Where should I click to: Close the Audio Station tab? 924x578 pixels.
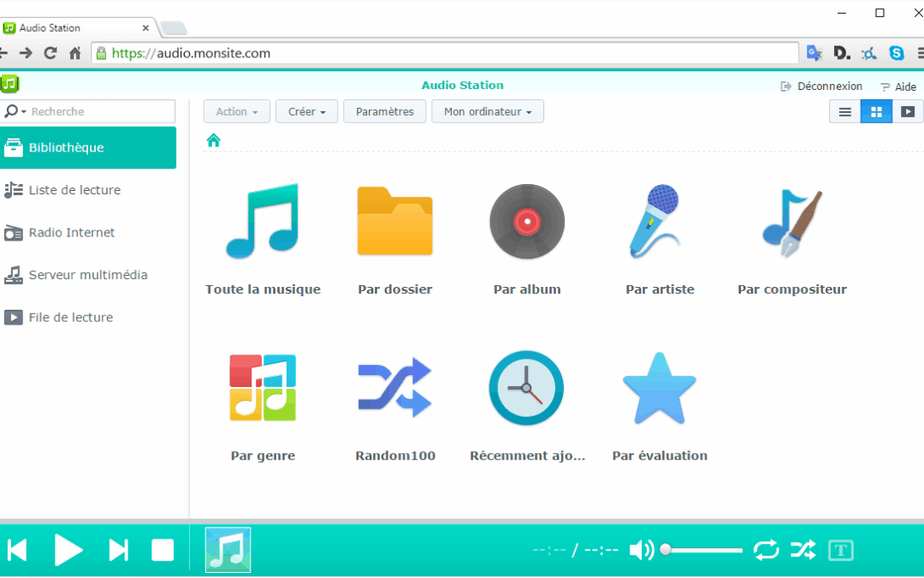(x=145, y=27)
